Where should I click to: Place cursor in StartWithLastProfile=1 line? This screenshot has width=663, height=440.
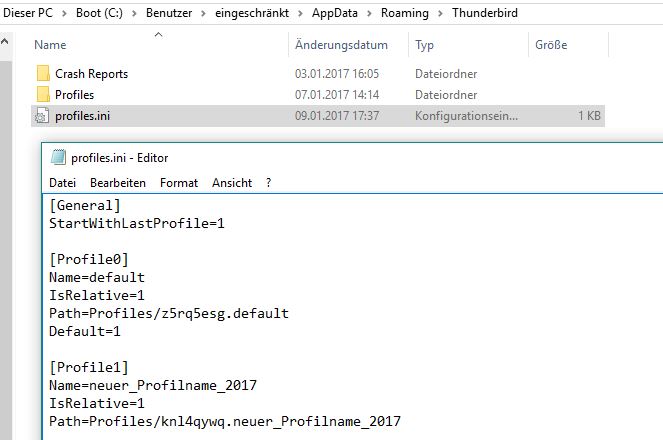point(137,223)
